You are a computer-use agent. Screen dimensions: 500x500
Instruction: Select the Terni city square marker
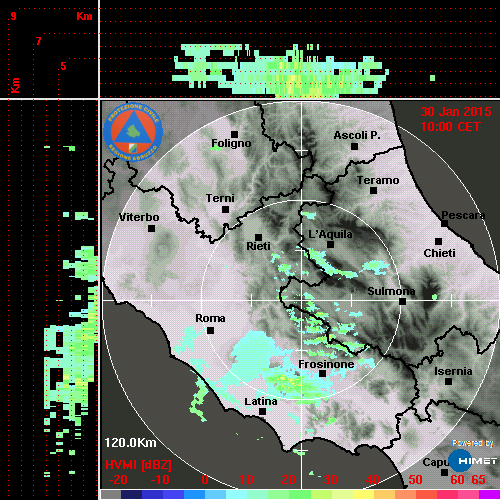[225, 210]
